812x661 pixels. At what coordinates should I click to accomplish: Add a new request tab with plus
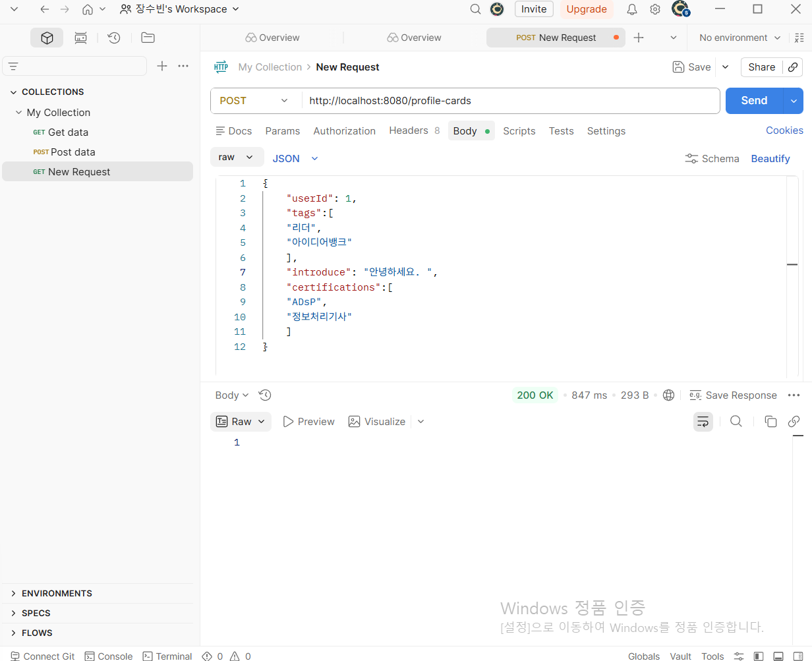638,38
